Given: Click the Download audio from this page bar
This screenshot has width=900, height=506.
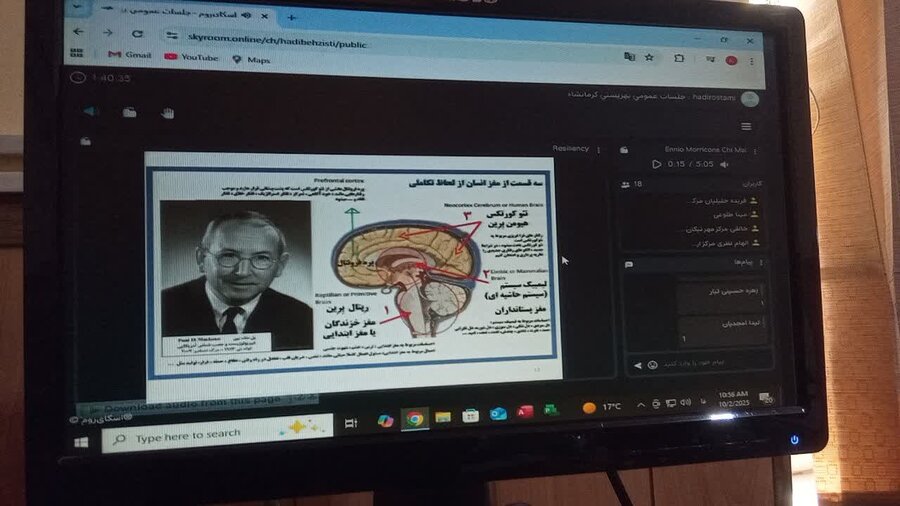Looking at the screenshot, I should tap(198, 403).
